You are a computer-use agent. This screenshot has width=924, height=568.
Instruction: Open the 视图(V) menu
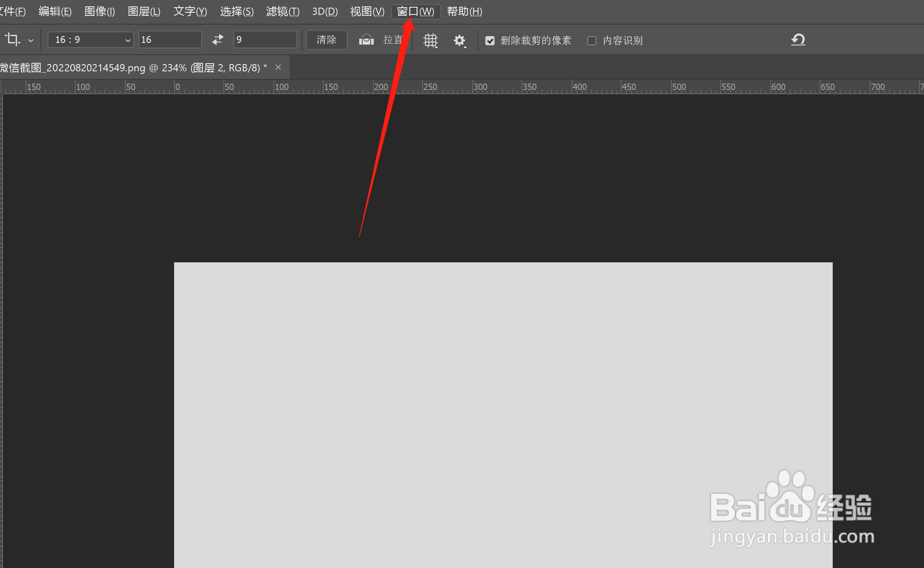(x=367, y=11)
